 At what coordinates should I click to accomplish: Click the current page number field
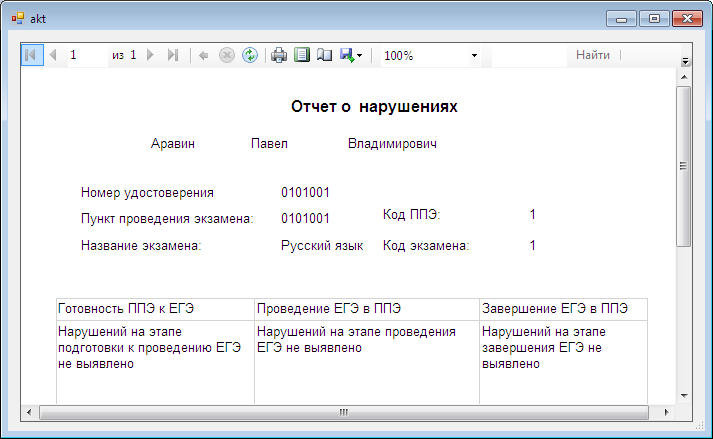tap(88, 56)
